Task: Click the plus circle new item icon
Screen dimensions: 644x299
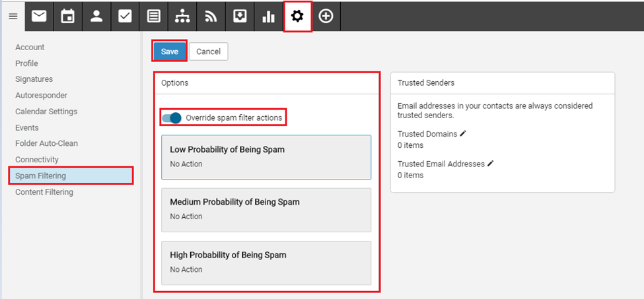Action: [x=326, y=17]
